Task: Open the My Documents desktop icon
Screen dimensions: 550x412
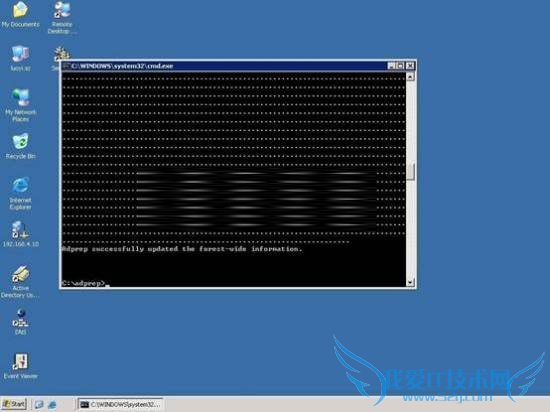Action: click(x=20, y=14)
